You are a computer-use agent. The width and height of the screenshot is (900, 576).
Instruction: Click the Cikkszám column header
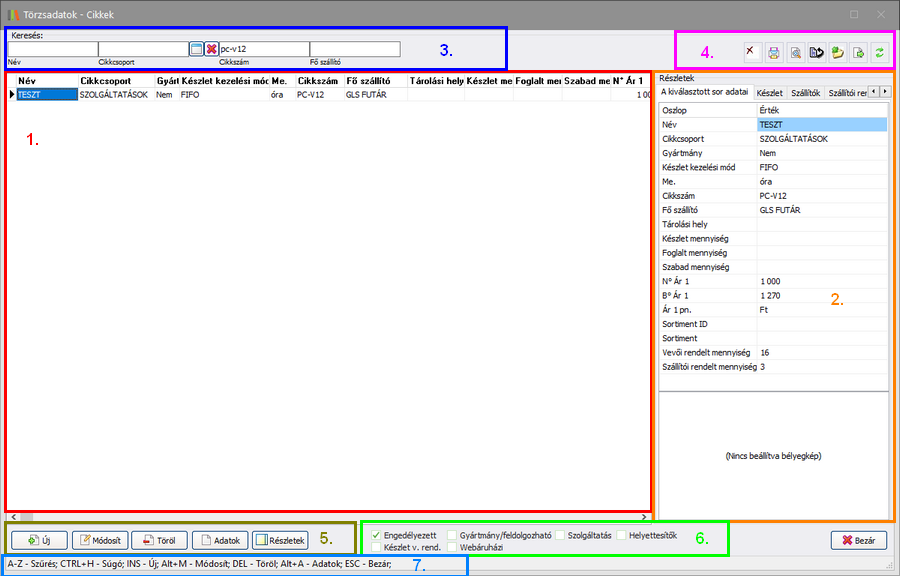tap(317, 80)
